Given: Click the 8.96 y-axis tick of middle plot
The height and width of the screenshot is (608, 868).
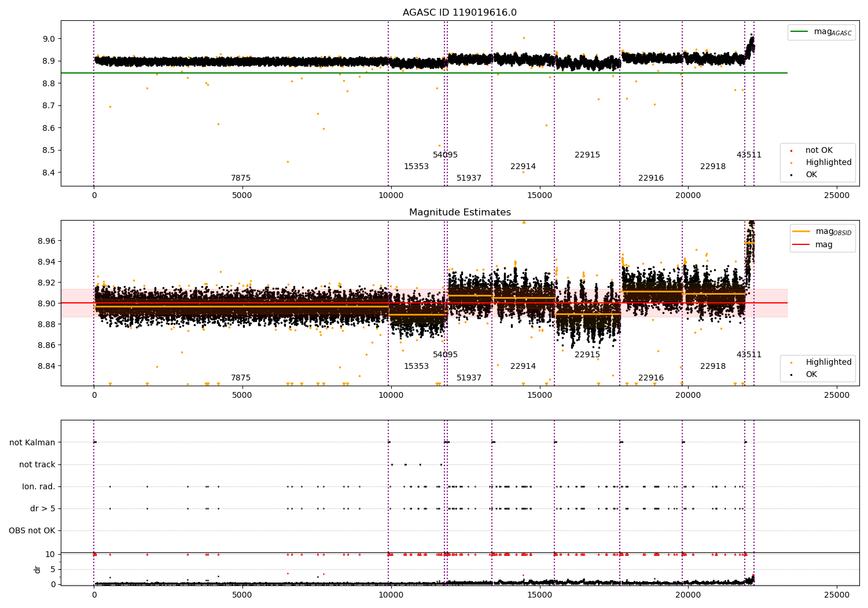Looking at the screenshot, I should click(x=46, y=241).
